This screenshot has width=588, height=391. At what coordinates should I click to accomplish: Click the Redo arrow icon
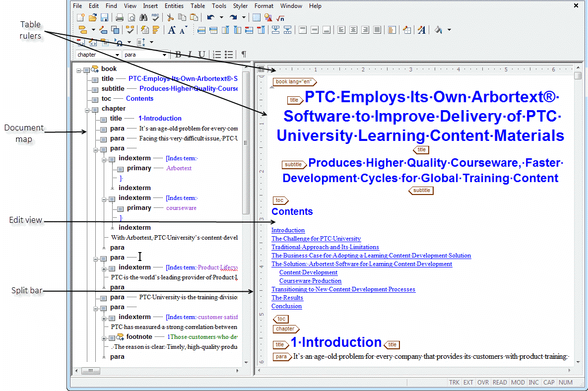(233, 18)
